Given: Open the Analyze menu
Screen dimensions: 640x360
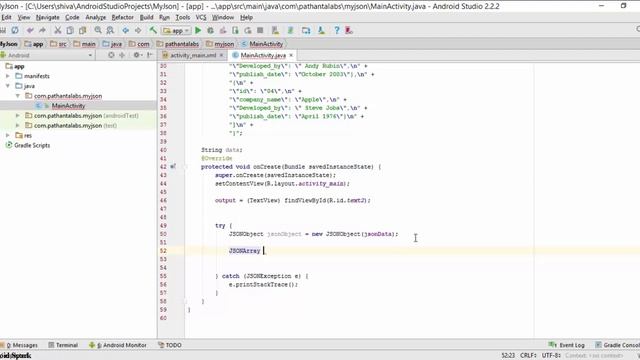Looking at the screenshot, I should (96, 17).
